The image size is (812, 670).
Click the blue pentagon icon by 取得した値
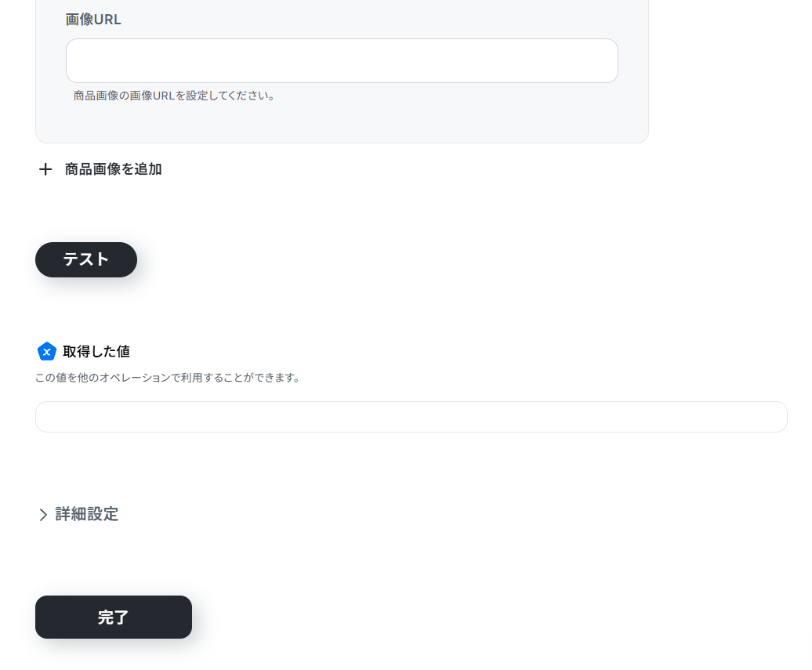[x=46, y=352]
